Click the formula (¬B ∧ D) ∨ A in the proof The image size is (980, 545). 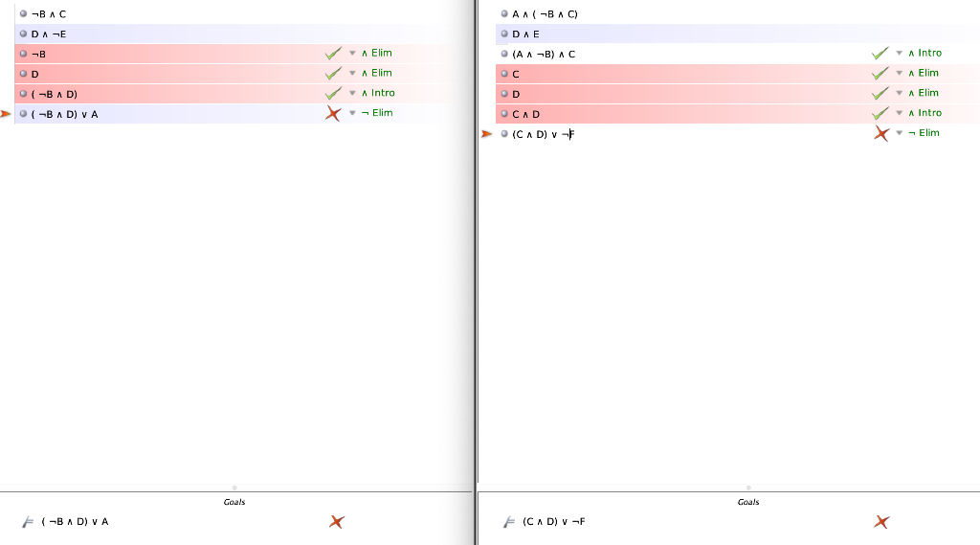pos(64,114)
